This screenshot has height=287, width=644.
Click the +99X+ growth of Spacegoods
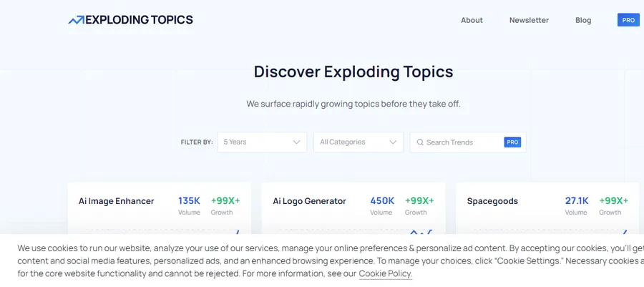614,201
